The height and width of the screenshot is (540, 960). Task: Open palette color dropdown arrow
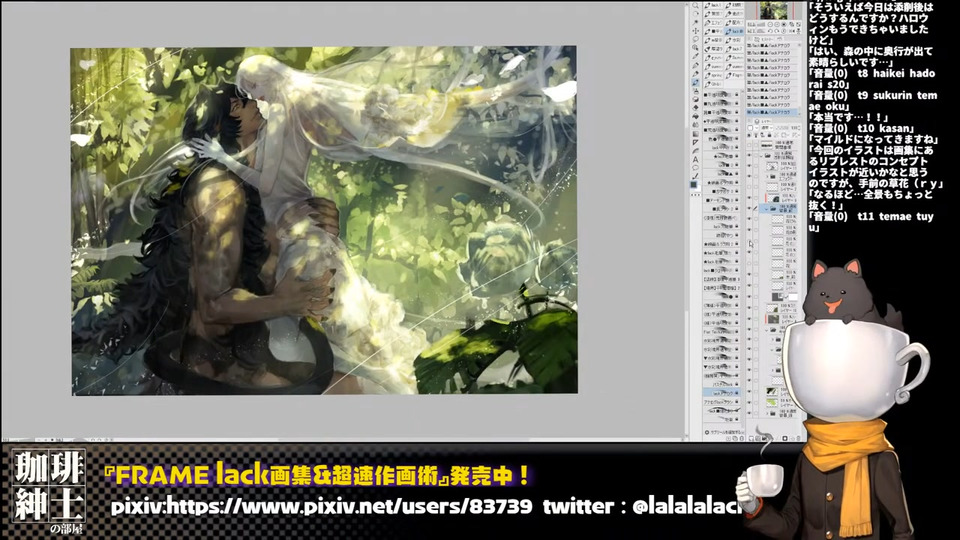tap(757, 128)
